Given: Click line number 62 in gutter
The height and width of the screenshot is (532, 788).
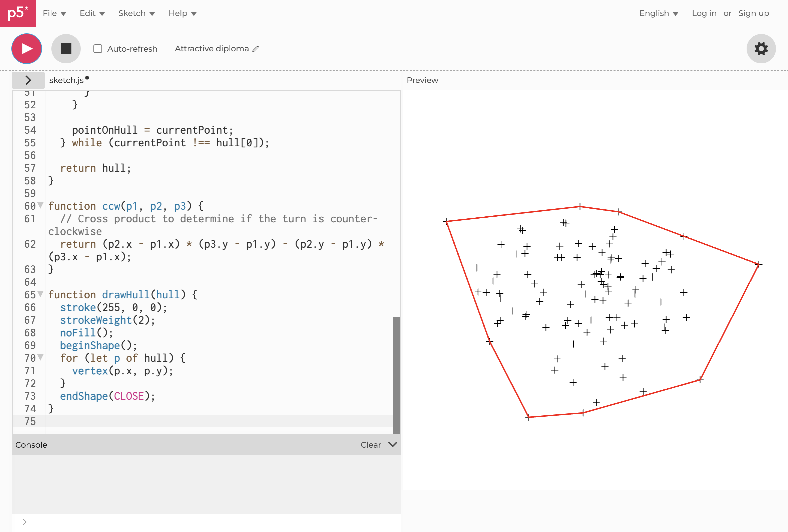Looking at the screenshot, I should (30, 244).
